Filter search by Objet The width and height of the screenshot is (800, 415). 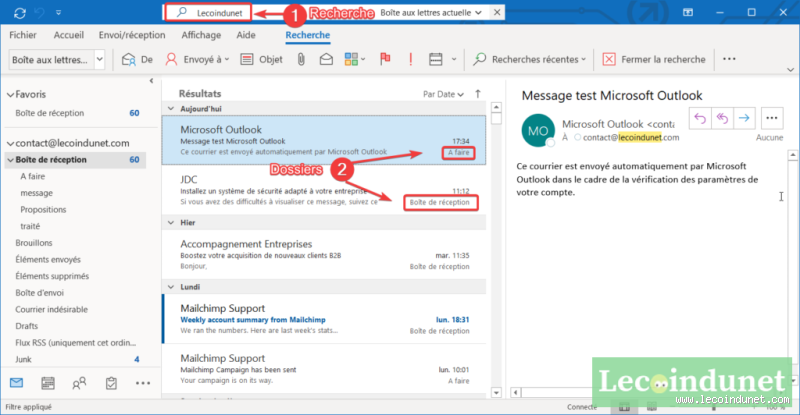pyautogui.click(x=261, y=60)
